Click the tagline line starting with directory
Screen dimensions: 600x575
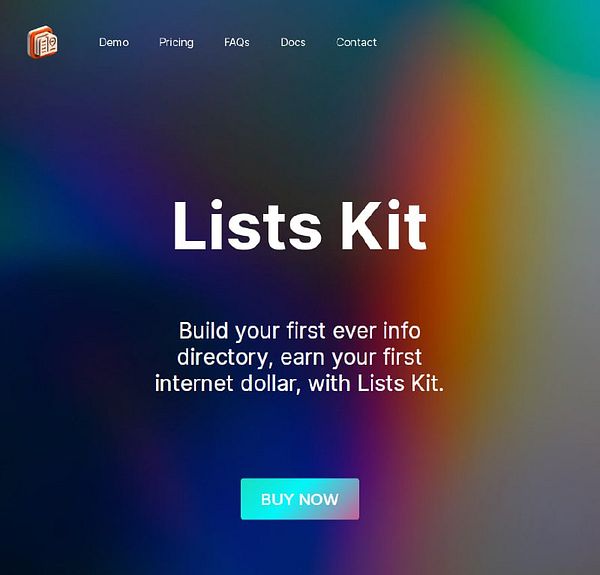300,357
